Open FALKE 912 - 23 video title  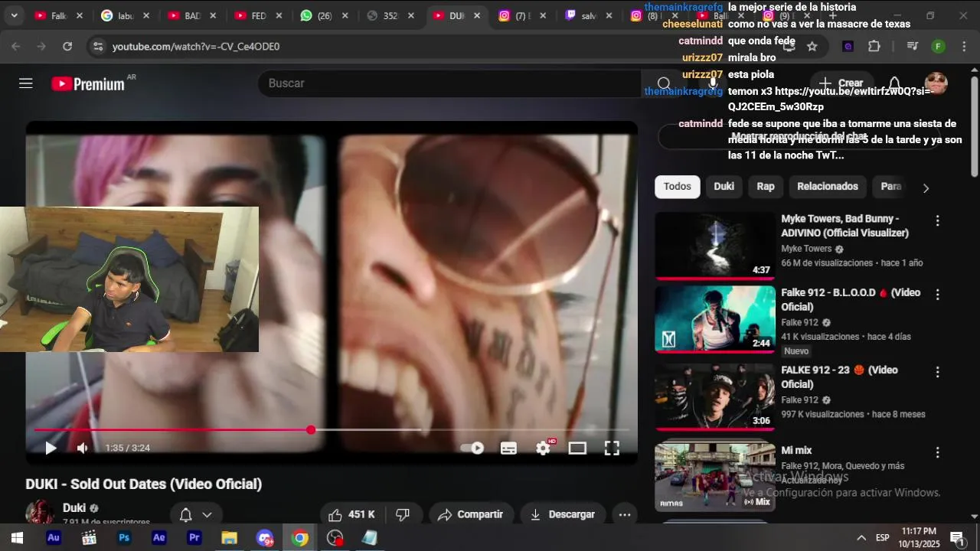(839, 377)
